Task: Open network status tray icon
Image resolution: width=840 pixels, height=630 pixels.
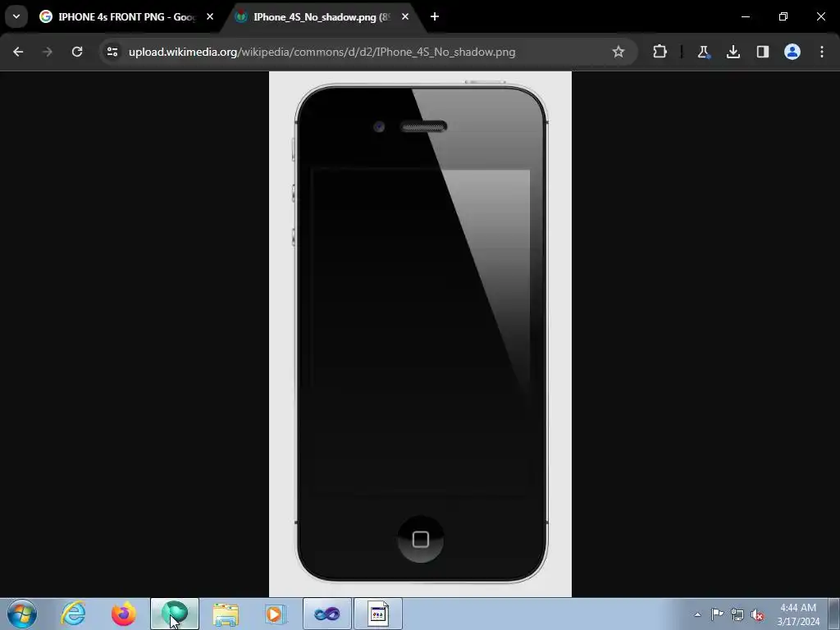Action: (x=737, y=614)
